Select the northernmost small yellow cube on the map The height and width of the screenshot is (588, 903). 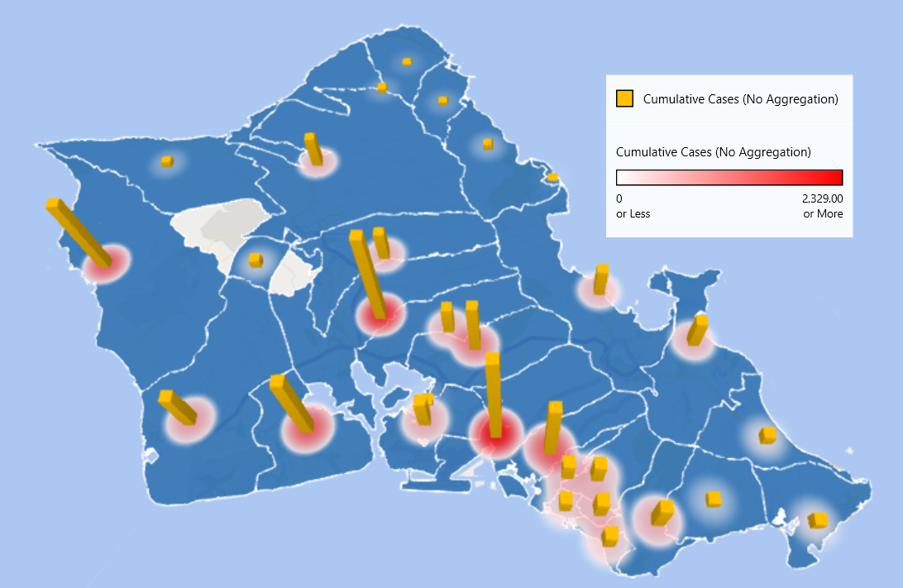coord(407,61)
